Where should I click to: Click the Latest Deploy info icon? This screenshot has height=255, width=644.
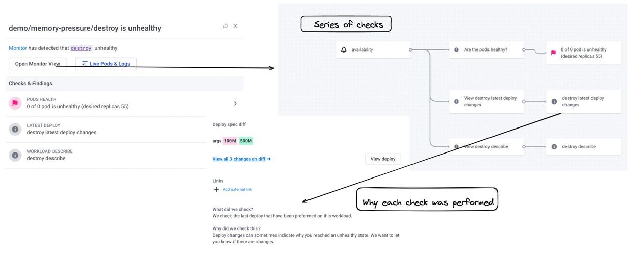tap(15, 129)
